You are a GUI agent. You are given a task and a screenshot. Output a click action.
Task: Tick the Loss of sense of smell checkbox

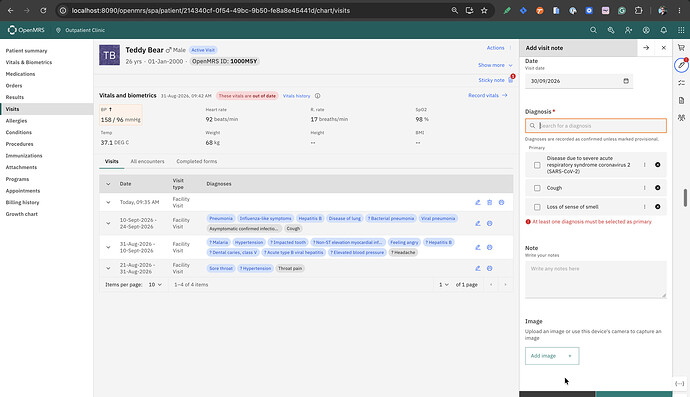[537, 207]
